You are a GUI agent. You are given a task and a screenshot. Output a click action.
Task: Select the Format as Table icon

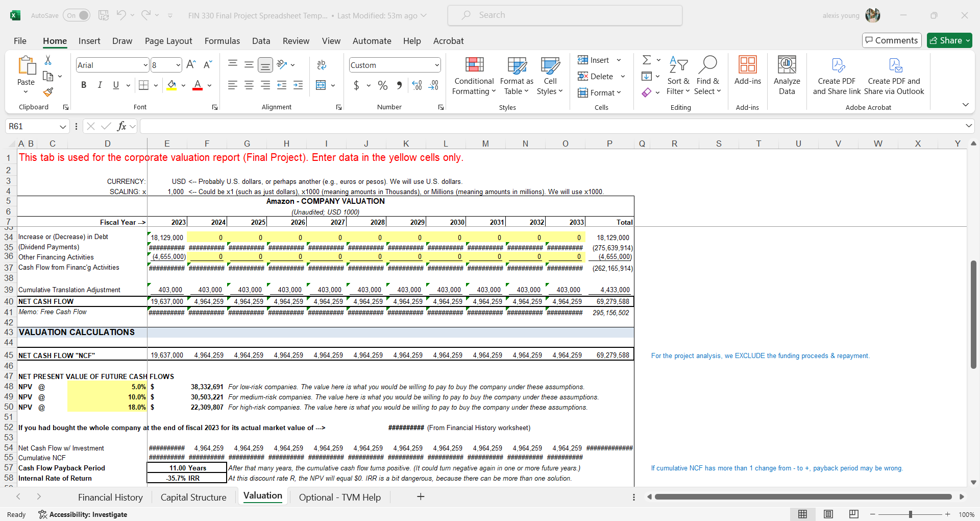(516, 76)
